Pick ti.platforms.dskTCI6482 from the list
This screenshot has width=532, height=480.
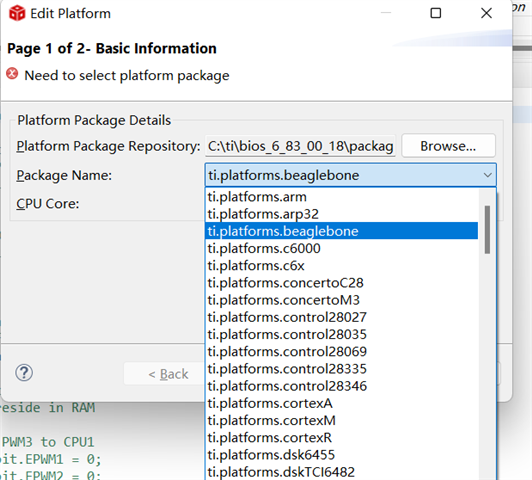click(342, 472)
